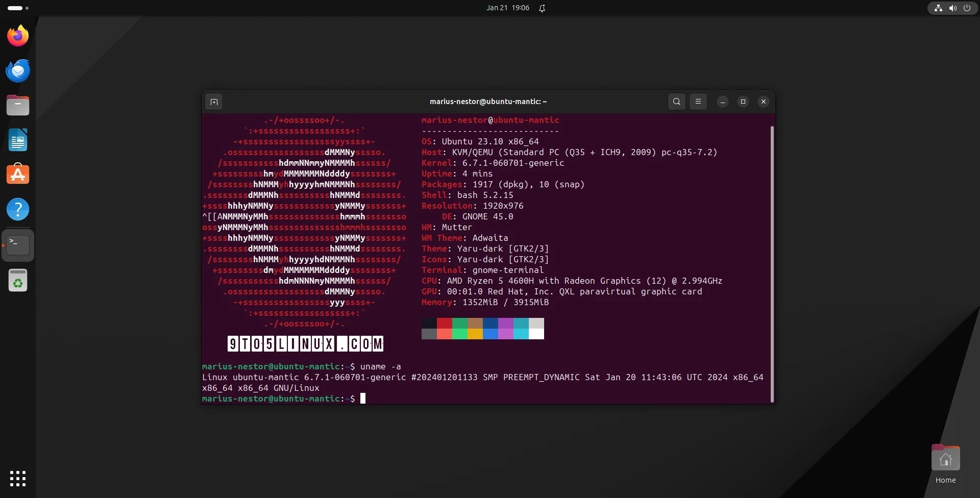Viewport: 980px width, 498px height.
Task: Maximize the terminal window
Action: click(743, 102)
